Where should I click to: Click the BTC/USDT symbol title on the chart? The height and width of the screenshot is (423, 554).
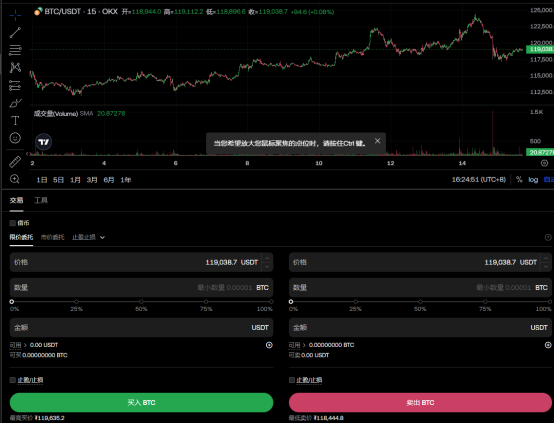(x=63, y=12)
